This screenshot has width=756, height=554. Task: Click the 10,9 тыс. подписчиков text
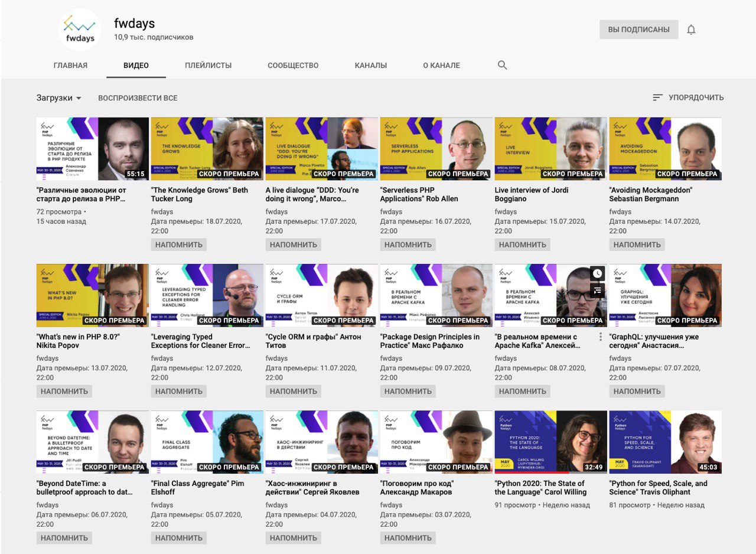(x=154, y=37)
